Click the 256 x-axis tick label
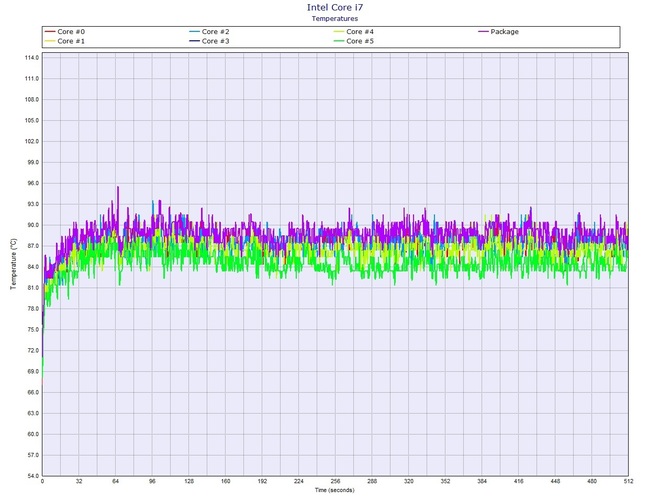 point(335,481)
